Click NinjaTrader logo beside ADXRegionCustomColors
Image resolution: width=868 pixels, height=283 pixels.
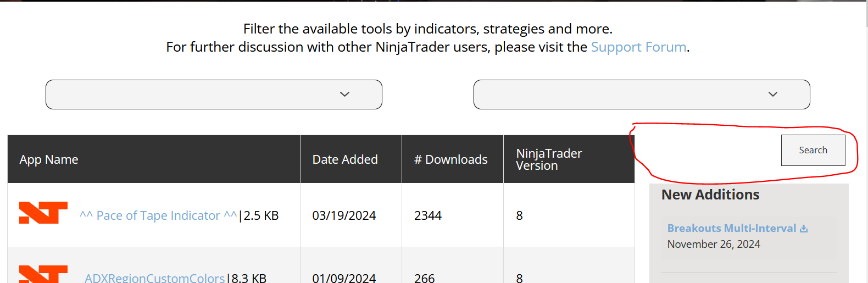coord(43,274)
